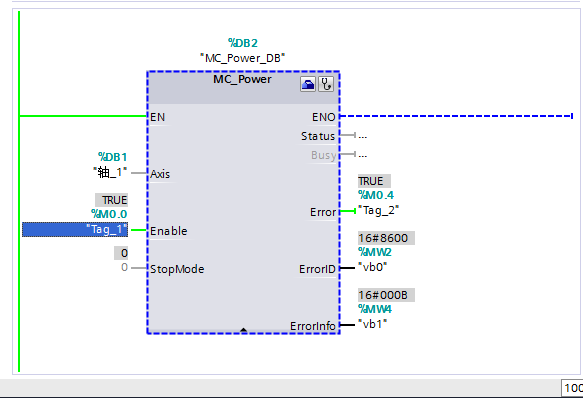Select the "MC_Power_DB" instance name
Viewport: 583px width, 398px height.
pos(242,58)
